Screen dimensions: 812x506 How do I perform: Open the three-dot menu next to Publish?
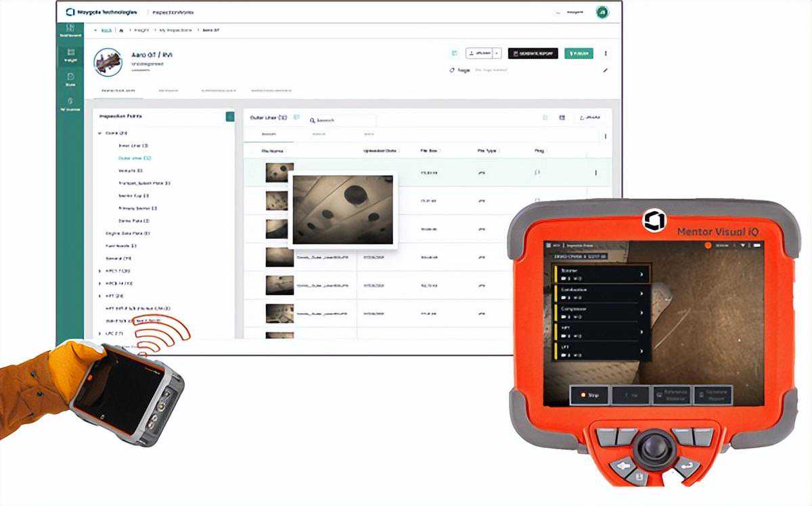click(605, 53)
